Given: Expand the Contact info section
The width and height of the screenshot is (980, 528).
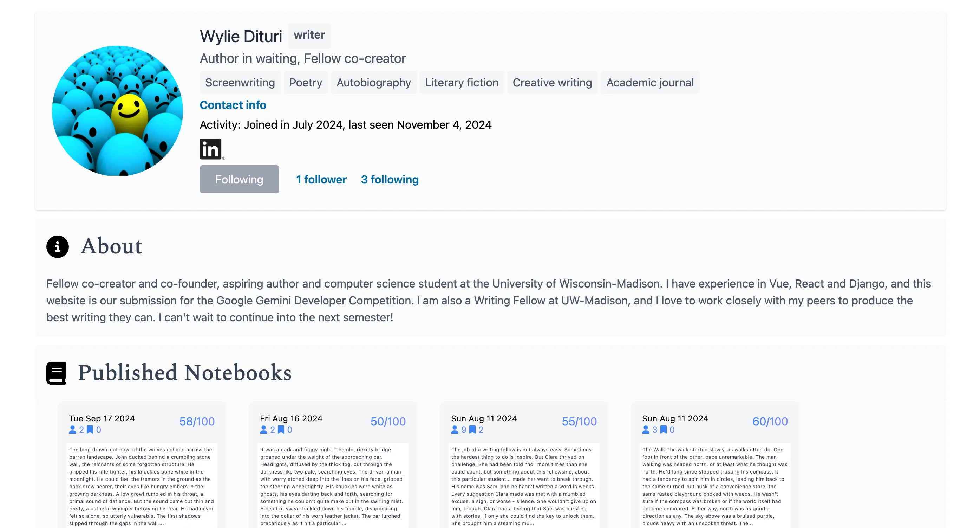Looking at the screenshot, I should (233, 105).
